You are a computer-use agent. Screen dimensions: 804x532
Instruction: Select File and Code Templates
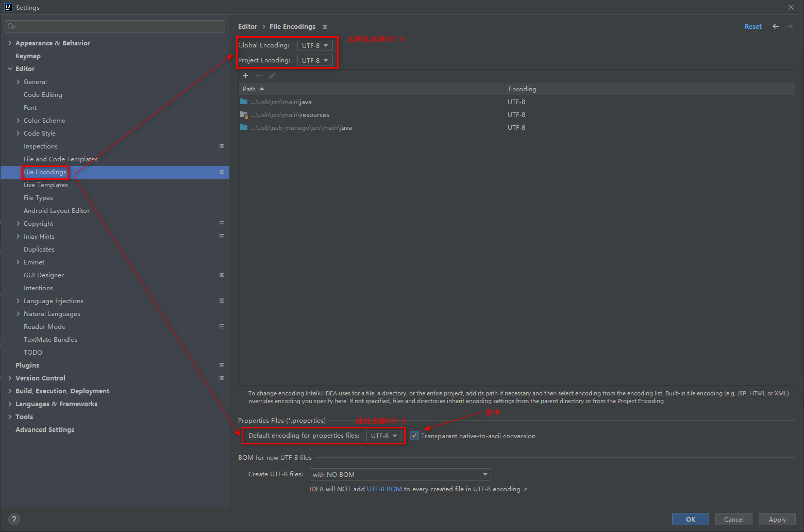click(60, 159)
